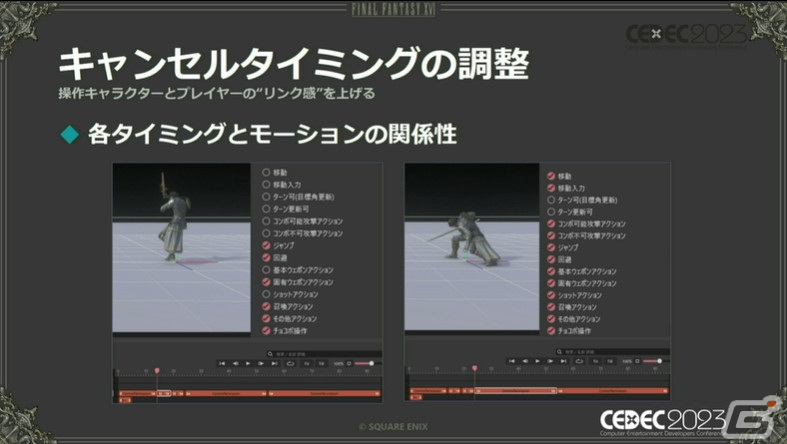Screen dimensions: 787x444
Task: Enable ショットアクション in left editor list
Action: pos(266,294)
